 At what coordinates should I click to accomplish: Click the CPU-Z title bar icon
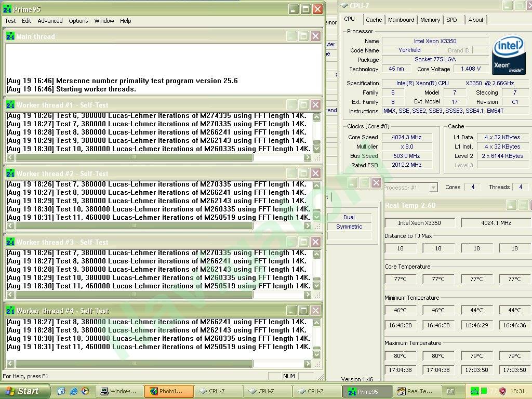click(x=344, y=5)
